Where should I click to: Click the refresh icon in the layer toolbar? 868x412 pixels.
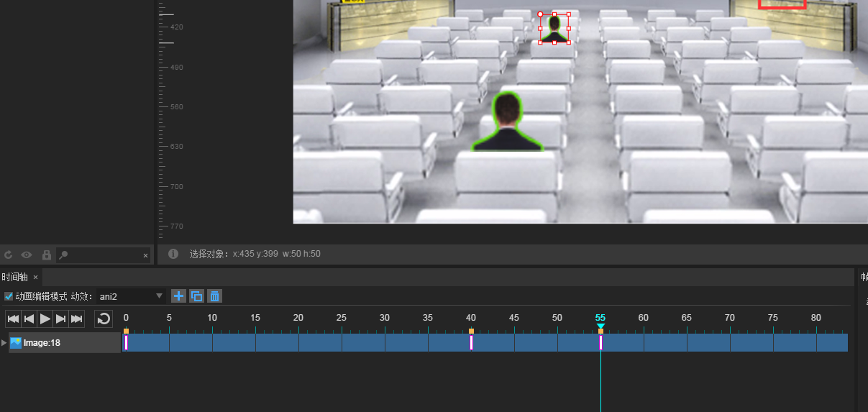(x=9, y=255)
